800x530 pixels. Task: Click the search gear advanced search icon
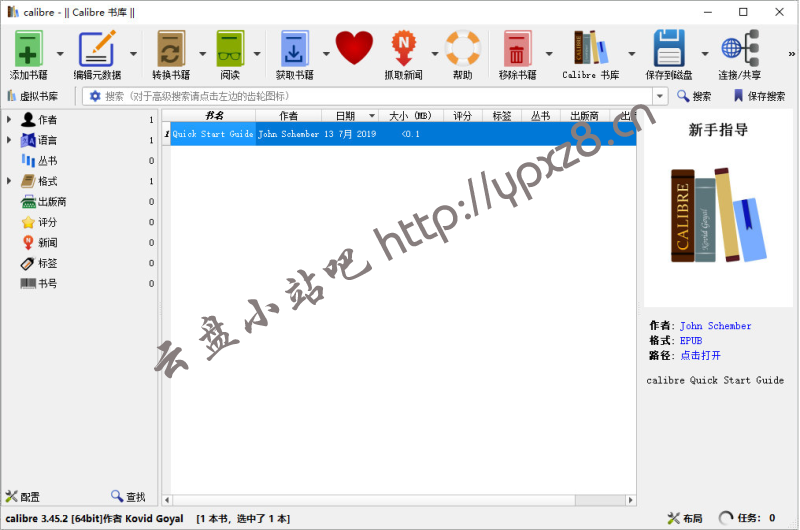[x=95, y=96]
